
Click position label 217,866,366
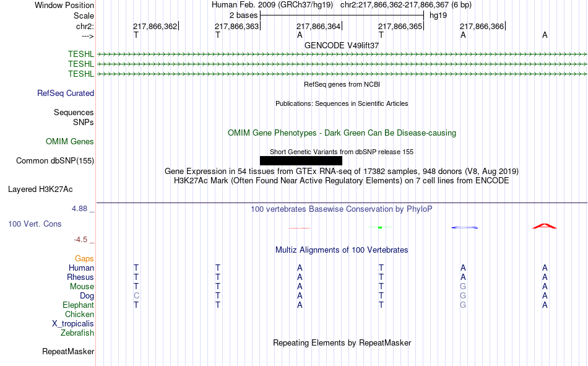pyautogui.click(x=482, y=26)
